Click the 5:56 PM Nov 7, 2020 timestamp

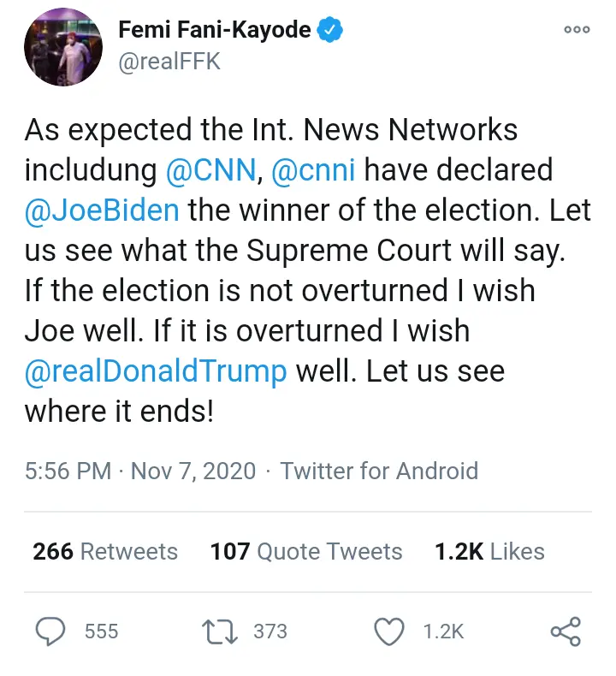coord(140,471)
